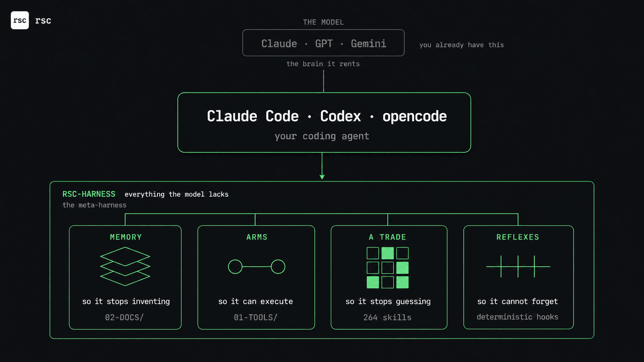Image resolution: width=644 pixels, height=362 pixels.
Task: Select "Codex" in the agent box
Action: point(340,116)
